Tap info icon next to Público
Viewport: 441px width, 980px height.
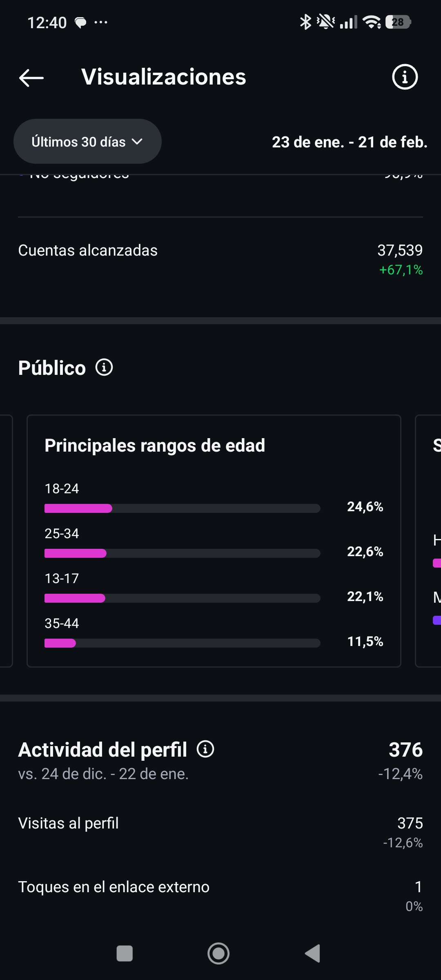pos(104,367)
